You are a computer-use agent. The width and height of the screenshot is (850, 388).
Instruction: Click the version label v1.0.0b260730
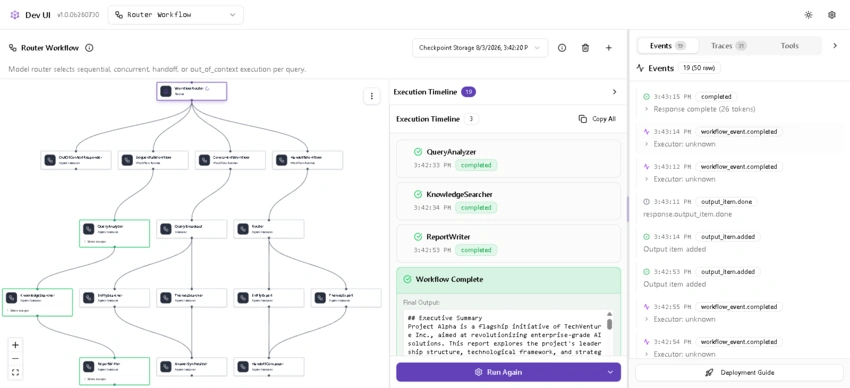78,15
